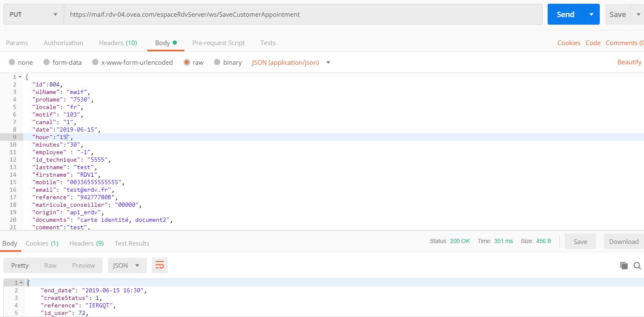Open the response Headers (9) tab

tap(86, 243)
